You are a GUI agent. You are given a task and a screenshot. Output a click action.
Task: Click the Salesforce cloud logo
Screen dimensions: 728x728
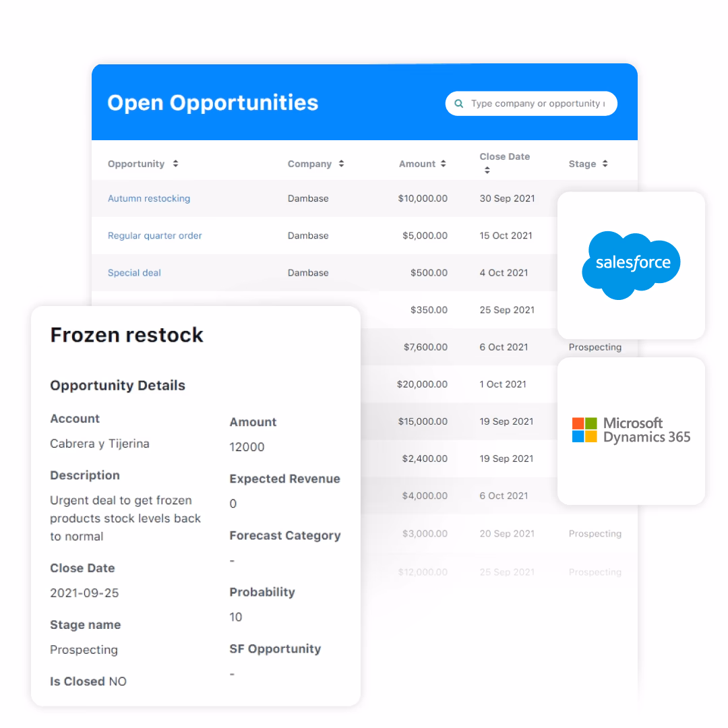tap(631, 263)
